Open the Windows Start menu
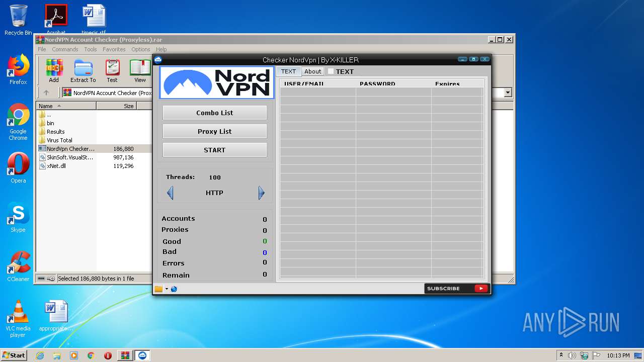 (x=14, y=355)
